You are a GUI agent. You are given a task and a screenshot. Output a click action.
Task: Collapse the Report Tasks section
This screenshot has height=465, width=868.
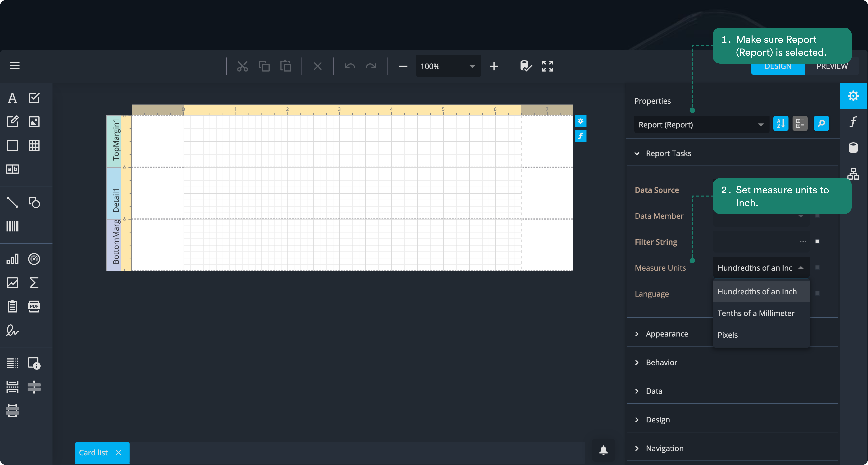pos(637,153)
